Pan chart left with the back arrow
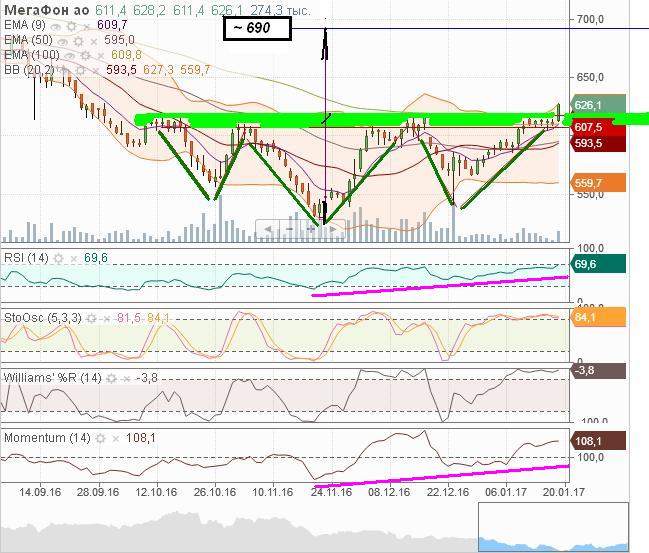Image resolution: width=649 pixels, height=553 pixels. [268, 229]
